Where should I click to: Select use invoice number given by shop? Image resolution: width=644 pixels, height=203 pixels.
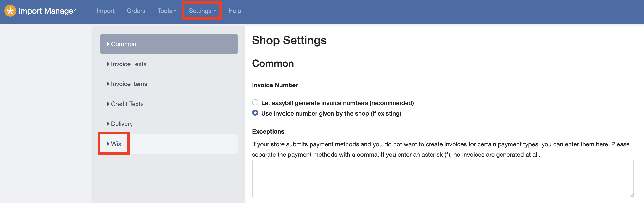pos(255,113)
